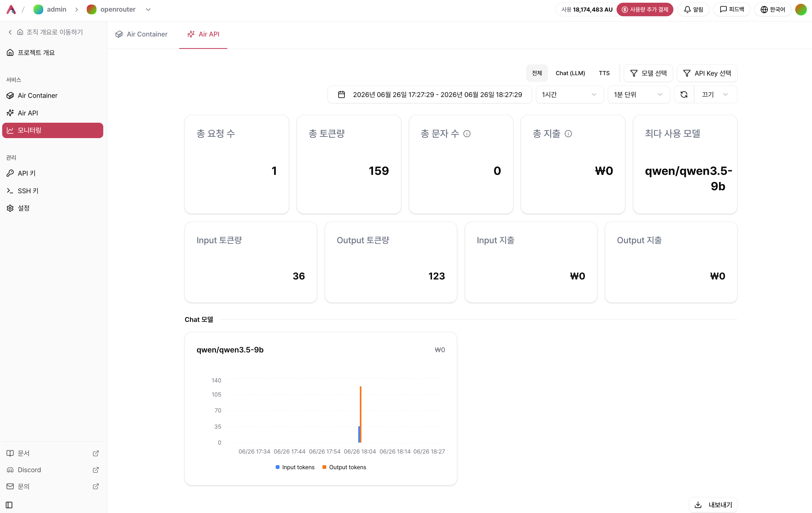Click the external-link icon beside 문서
812x513 pixels.
(x=96, y=453)
